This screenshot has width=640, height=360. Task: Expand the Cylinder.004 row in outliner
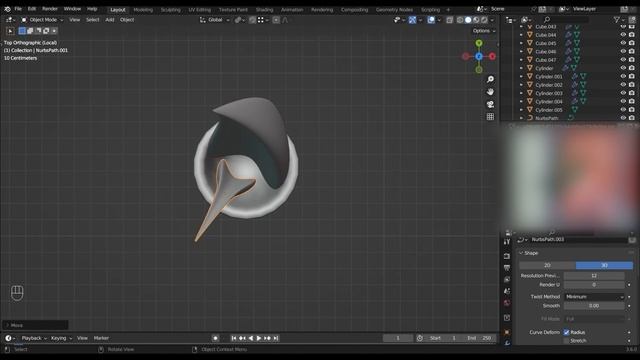click(x=521, y=101)
